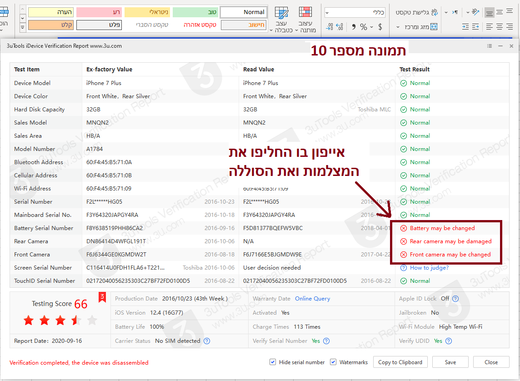Apply the yellow 'ניטראלי' cell style
Image resolution: width=520 pixels, height=381 pixels.
pyautogui.click(x=147, y=12)
